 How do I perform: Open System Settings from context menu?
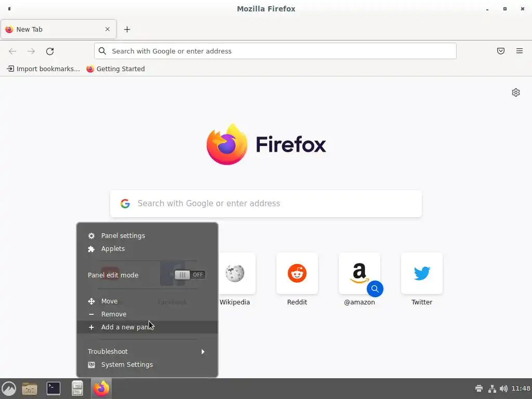[x=147, y=364]
